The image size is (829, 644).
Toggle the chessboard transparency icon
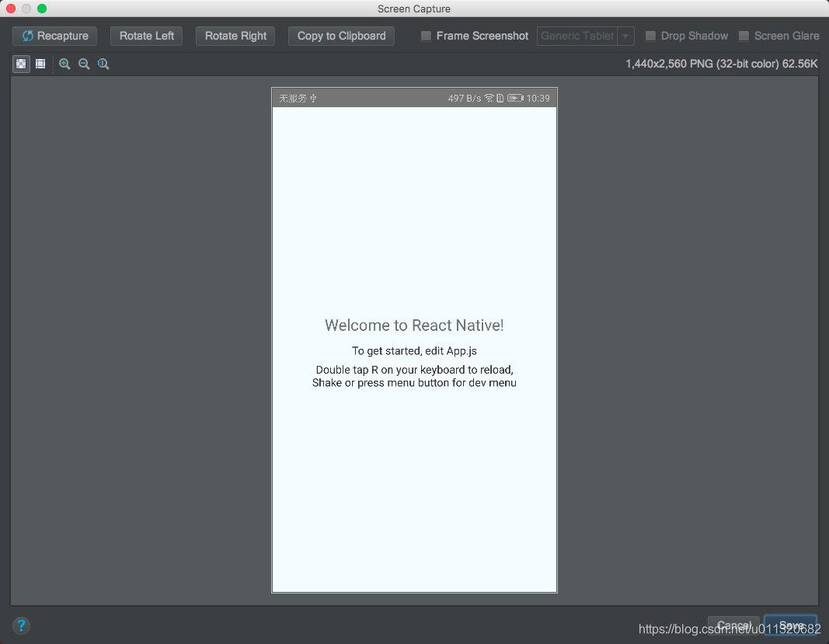coord(21,64)
